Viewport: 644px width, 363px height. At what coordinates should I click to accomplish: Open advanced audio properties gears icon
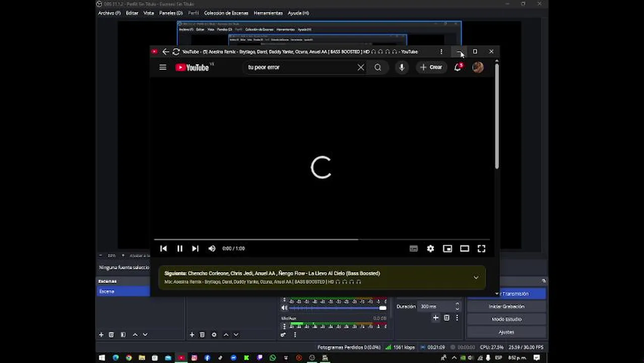pyautogui.click(x=283, y=335)
